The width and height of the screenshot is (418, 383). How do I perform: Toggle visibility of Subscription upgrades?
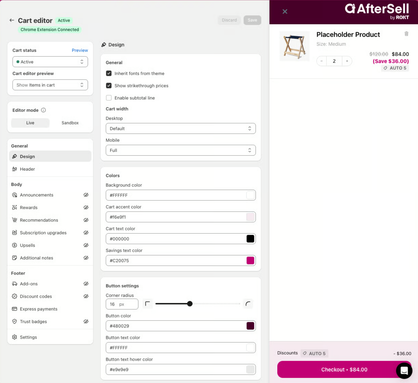click(x=86, y=233)
